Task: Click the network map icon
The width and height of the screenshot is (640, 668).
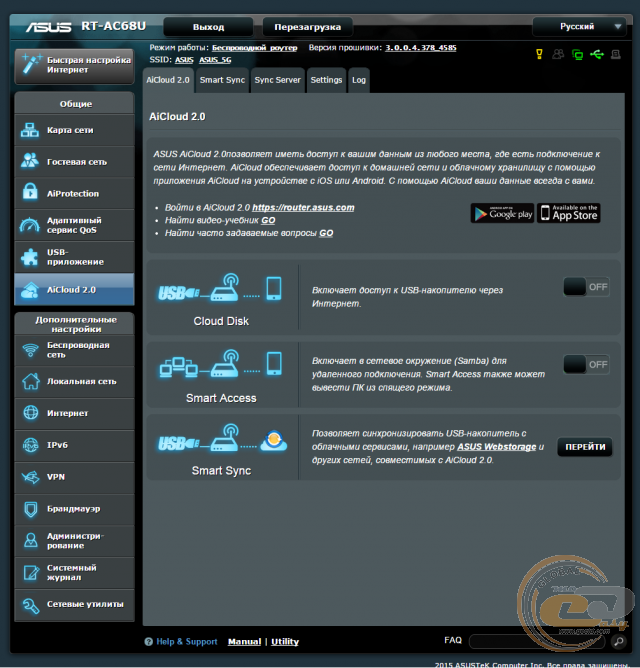Action: (30, 130)
